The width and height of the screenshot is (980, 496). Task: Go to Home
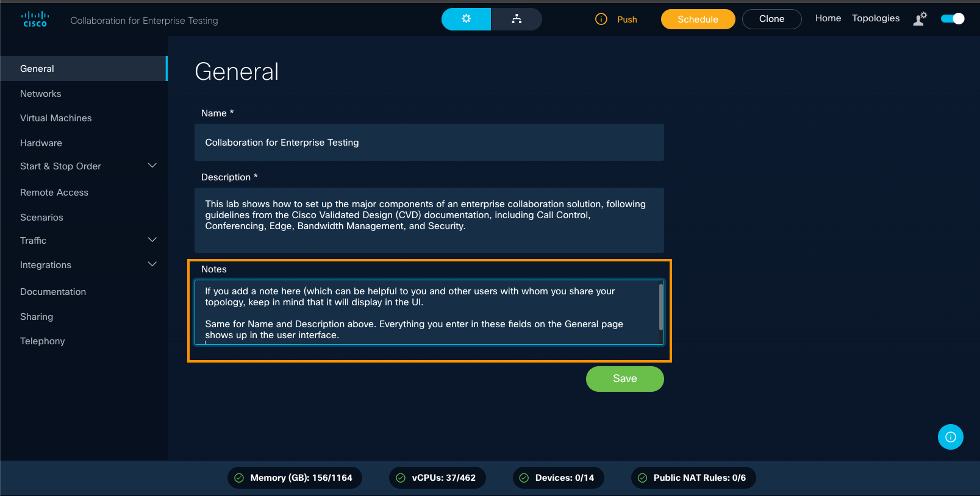(828, 18)
